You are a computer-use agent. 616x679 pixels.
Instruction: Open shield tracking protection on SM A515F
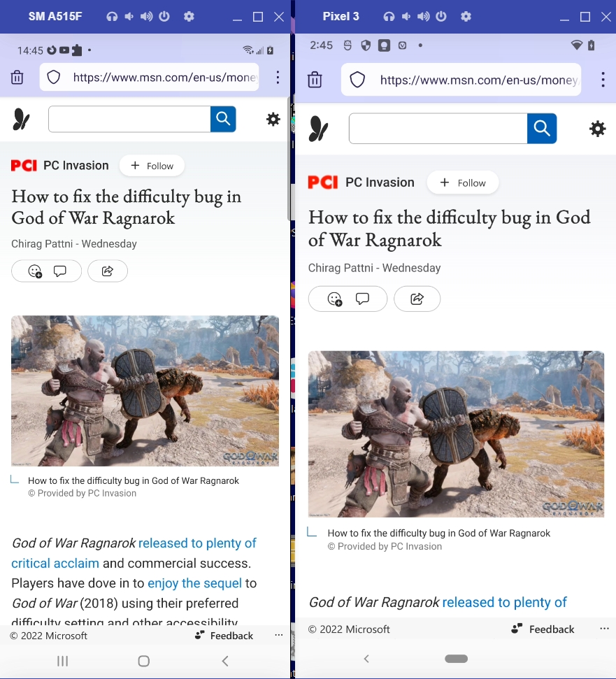pos(54,78)
